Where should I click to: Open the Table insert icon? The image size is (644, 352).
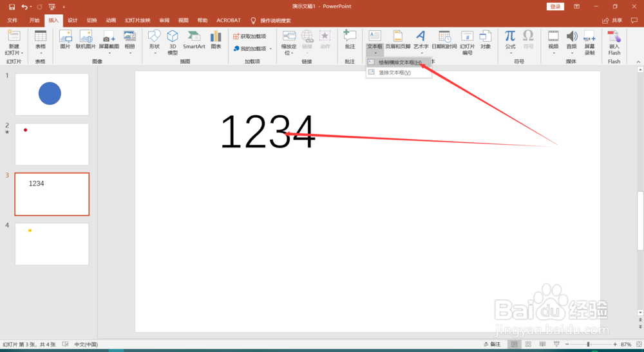pos(40,36)
